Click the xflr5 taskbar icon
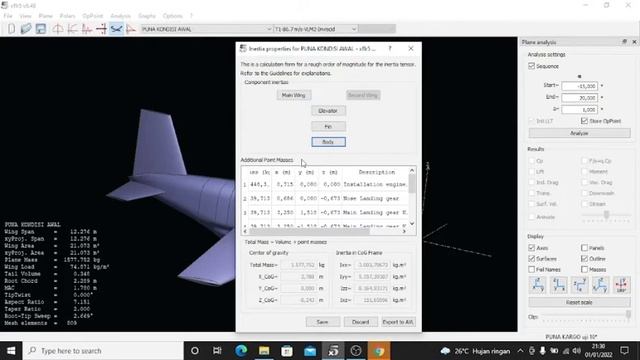The height and width of the screenshot is (360, 640). 333,351
